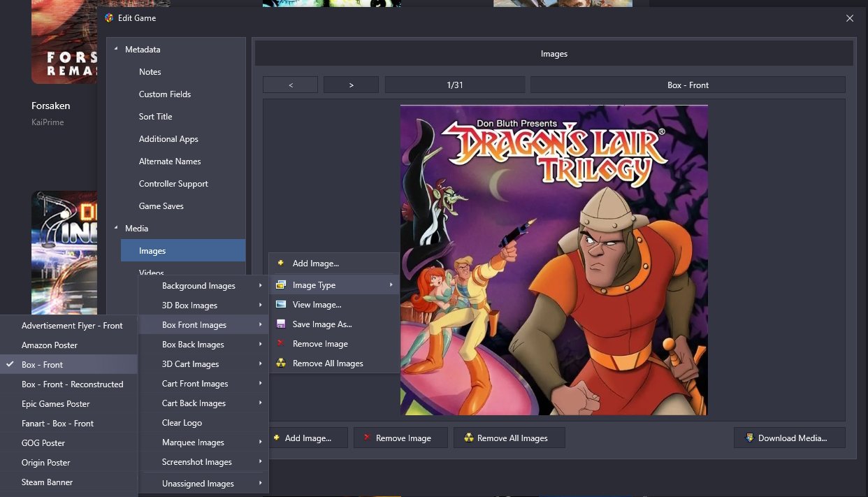Select Box - Front - Reconstructed option
Image resolution: width=868 pixels, height=497 pixels.
(x=68, y=384)
